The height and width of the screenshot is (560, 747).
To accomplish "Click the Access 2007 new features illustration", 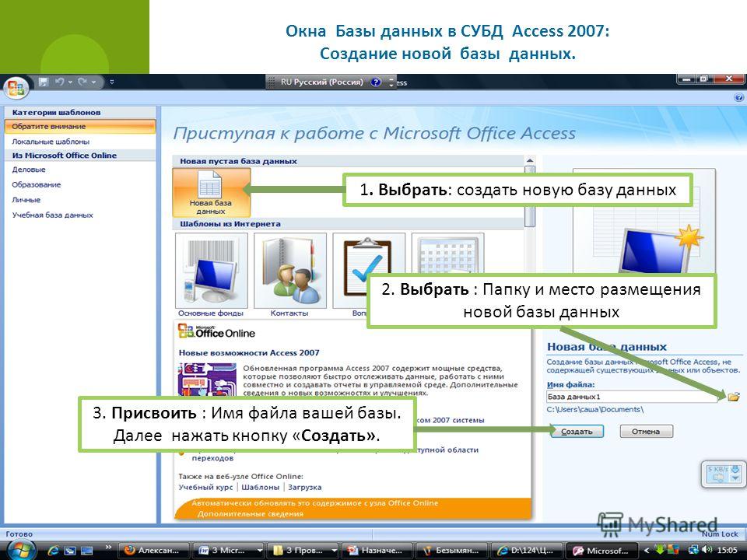I will pyautogui.click(x=207, y=380).
